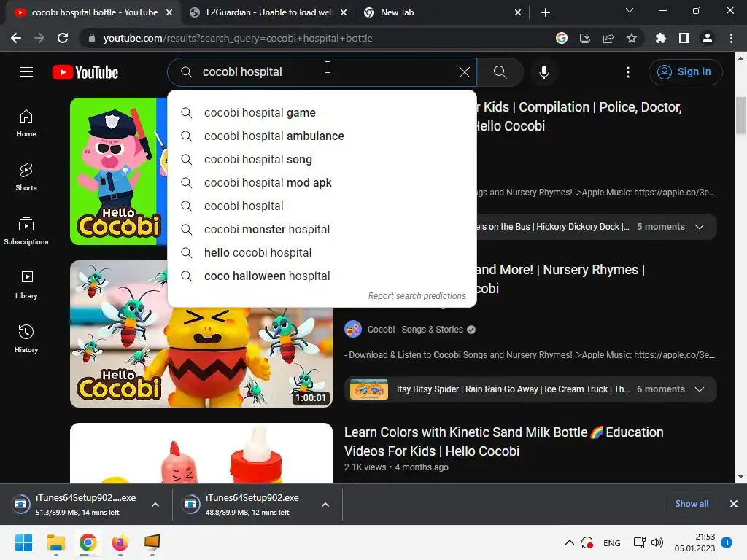Switch to E2Guardian tab
The height and width of the screenshot is (560, 747).
click(x=267, y=12)
